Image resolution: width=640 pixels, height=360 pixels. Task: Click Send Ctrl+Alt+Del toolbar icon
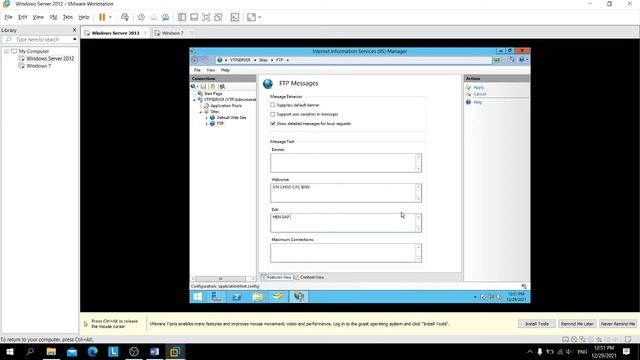pos(125,17)
